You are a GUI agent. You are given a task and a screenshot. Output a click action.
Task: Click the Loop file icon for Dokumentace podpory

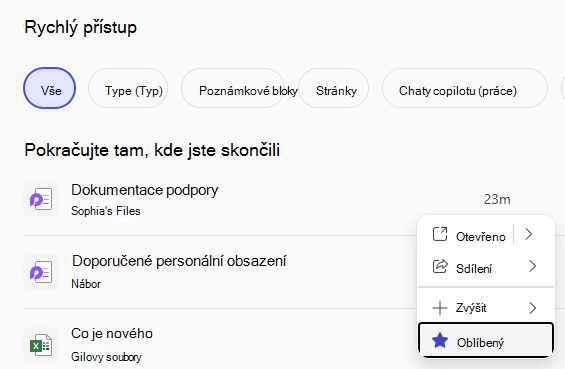point(41,199)
